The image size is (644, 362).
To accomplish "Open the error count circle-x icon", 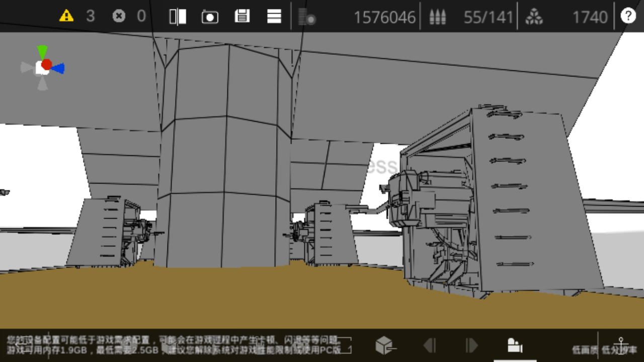I will (x=119, y=16).
